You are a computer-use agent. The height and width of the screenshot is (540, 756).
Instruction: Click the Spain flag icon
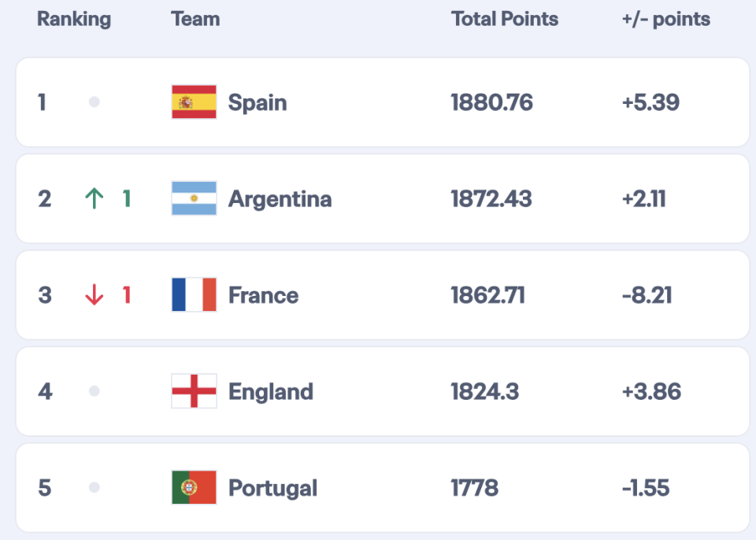pyautogui.click(x=194, y=102)
